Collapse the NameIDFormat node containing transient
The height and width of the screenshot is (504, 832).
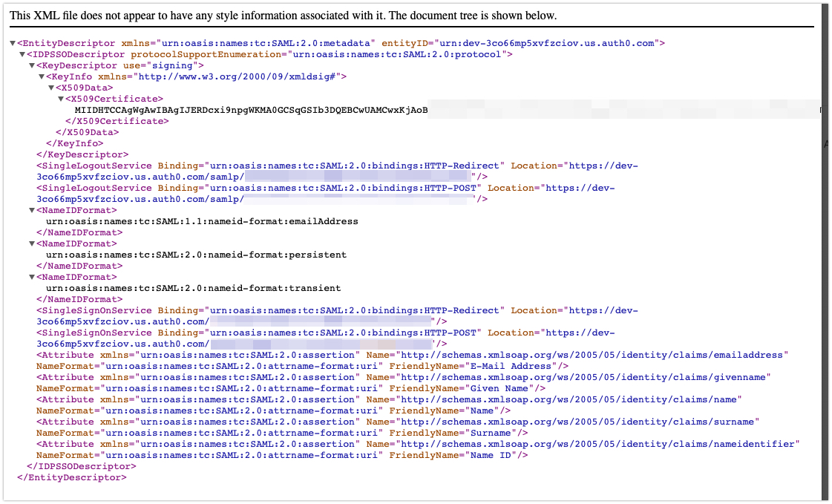tap(32, 278)
